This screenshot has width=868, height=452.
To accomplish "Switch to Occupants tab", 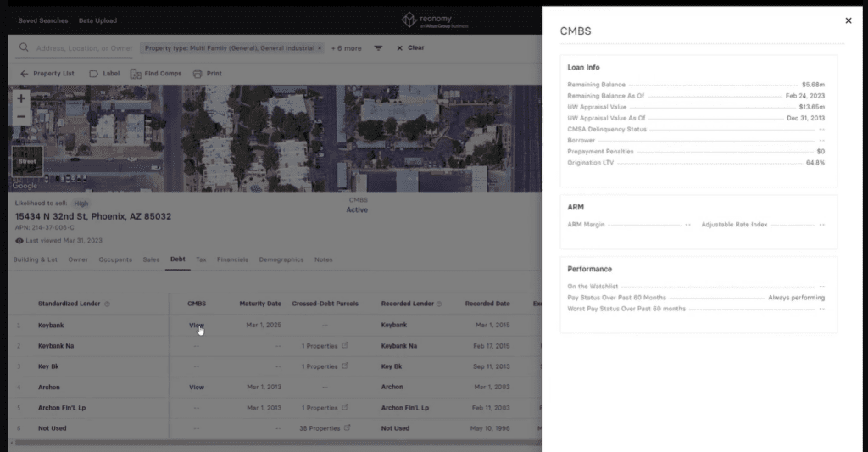I will (x=115, y=259).
